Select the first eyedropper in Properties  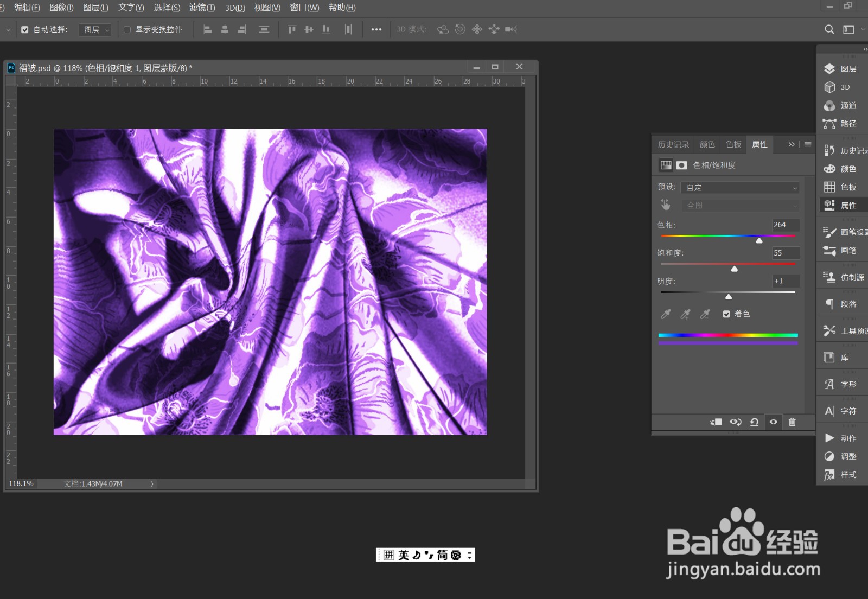[x=666, y=314]
